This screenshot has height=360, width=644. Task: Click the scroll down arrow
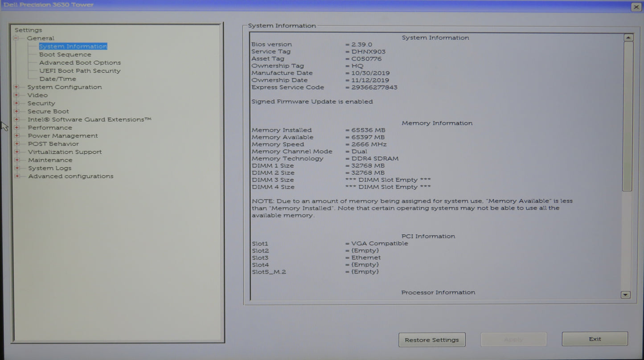click(626, 295)
